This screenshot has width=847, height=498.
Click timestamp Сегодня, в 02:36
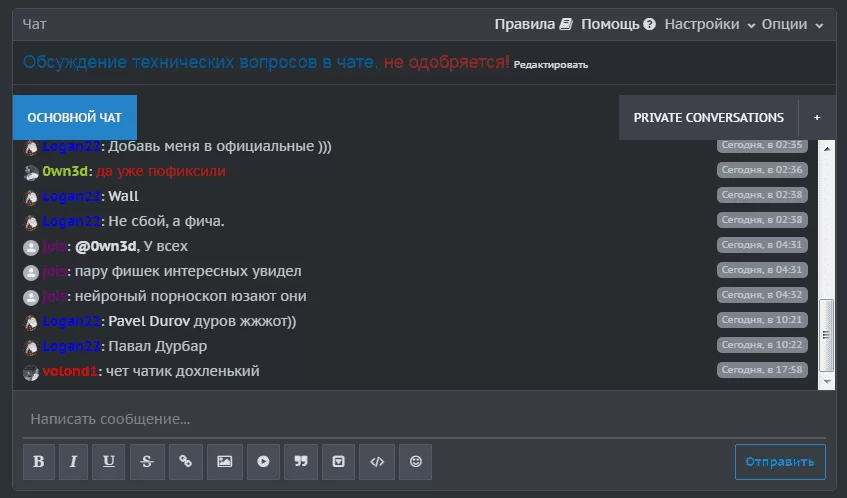coord(762,170)
